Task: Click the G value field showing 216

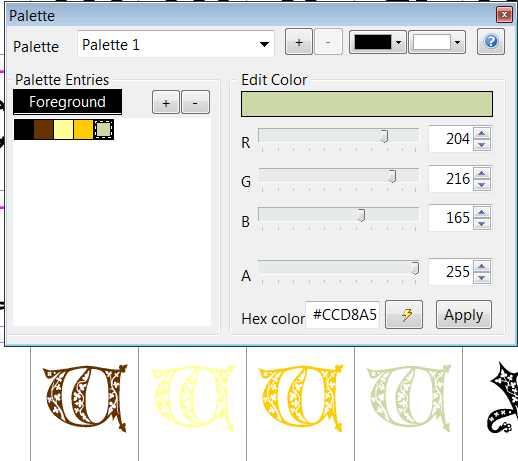Action: [451, 179]
